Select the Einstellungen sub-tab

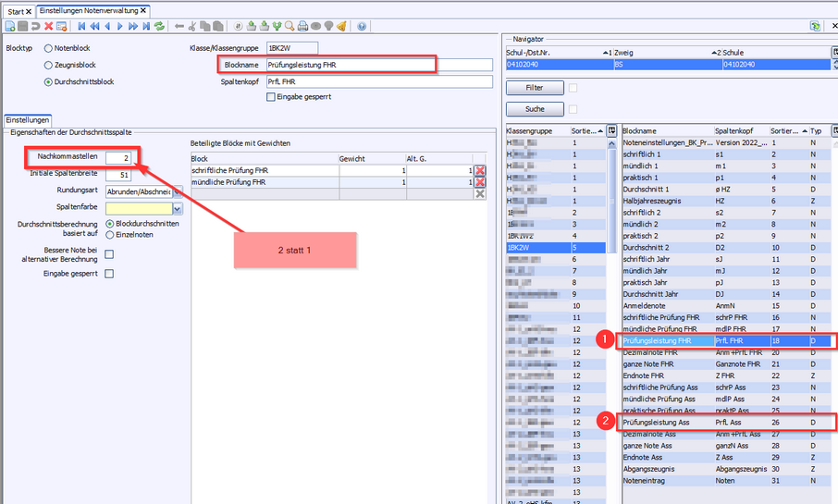coord(28,120)
